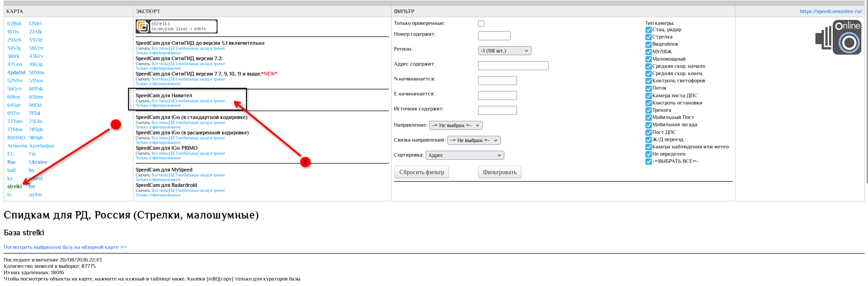
Task: Toggle 'Камера наблюдения или метео' checkbox
Action: (x=649, y=147)
